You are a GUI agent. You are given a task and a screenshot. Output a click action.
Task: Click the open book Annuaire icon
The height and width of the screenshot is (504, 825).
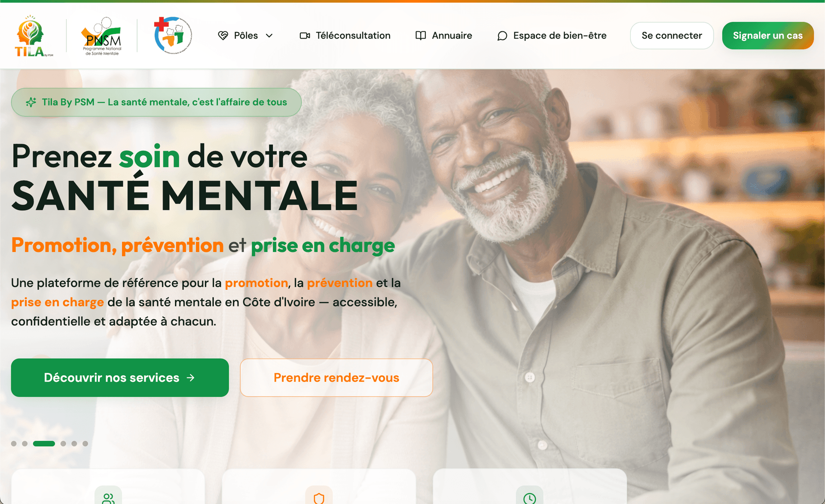tap(421, 36)
